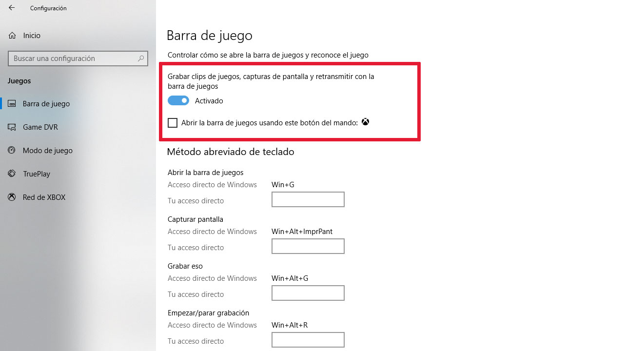Screen dimensions: 644x351
Task: Open the Game DVR sidebar icon
Action: (x=12, y=127)
